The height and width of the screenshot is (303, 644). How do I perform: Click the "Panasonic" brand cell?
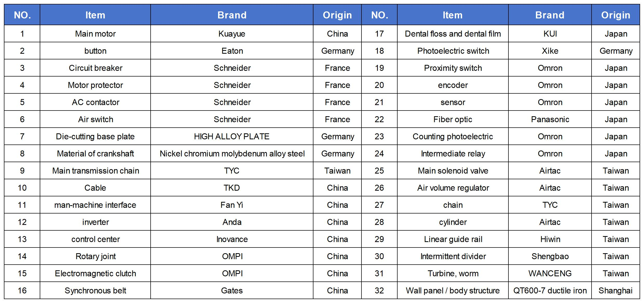[x=550, y=119]
